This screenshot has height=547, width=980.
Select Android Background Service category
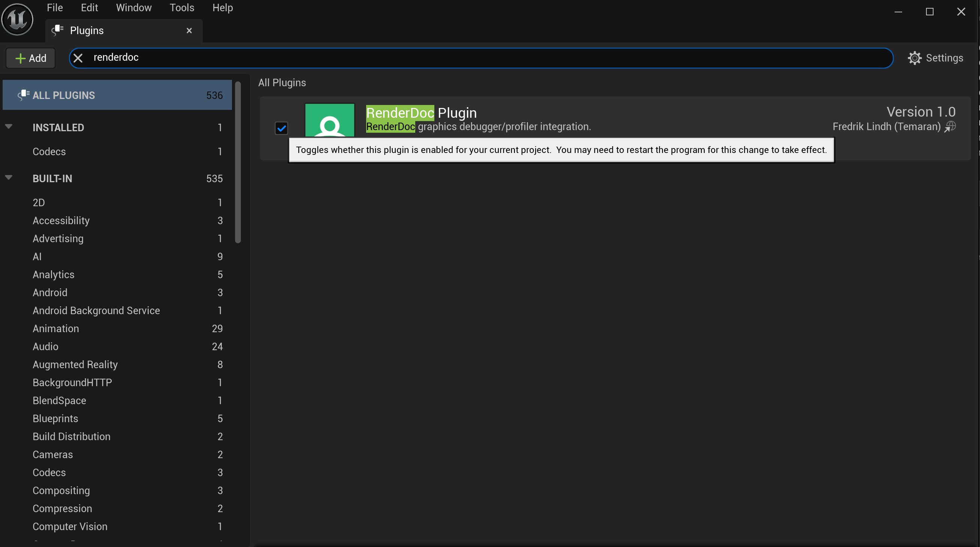click(117, 310)
